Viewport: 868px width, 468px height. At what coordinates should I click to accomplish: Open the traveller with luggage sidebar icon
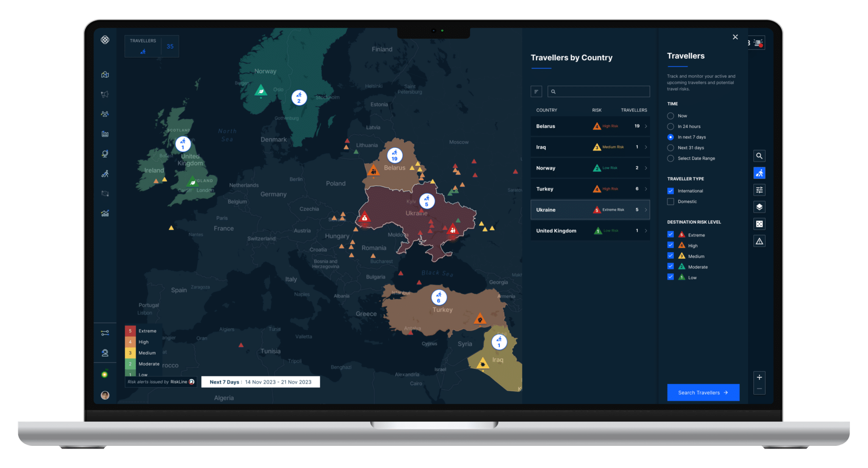[x=105, y=173]
